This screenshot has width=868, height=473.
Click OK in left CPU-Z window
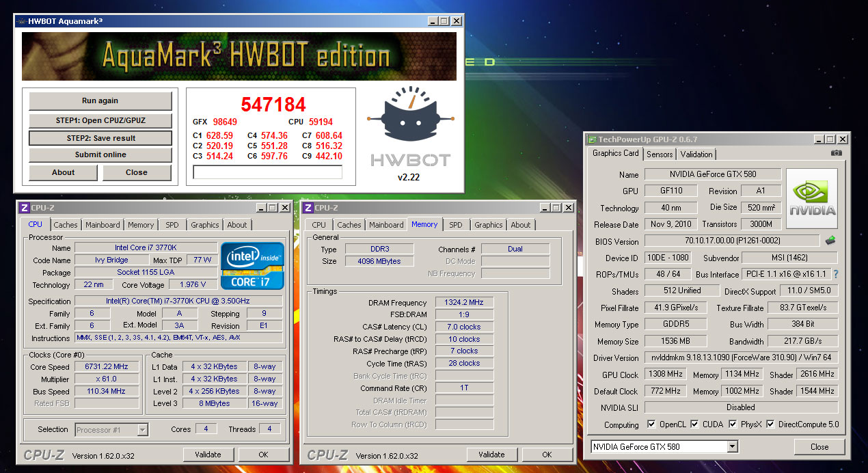[x=263, y=455]
